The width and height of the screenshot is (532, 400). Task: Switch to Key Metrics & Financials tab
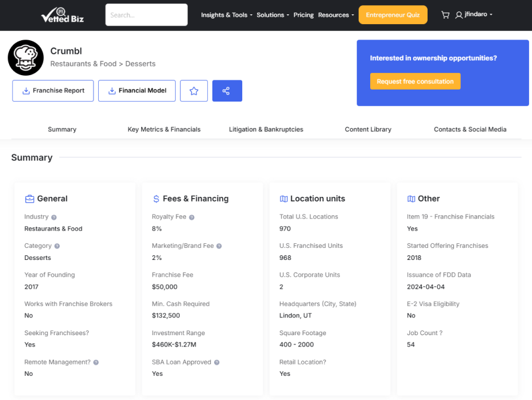click(164, 129)
